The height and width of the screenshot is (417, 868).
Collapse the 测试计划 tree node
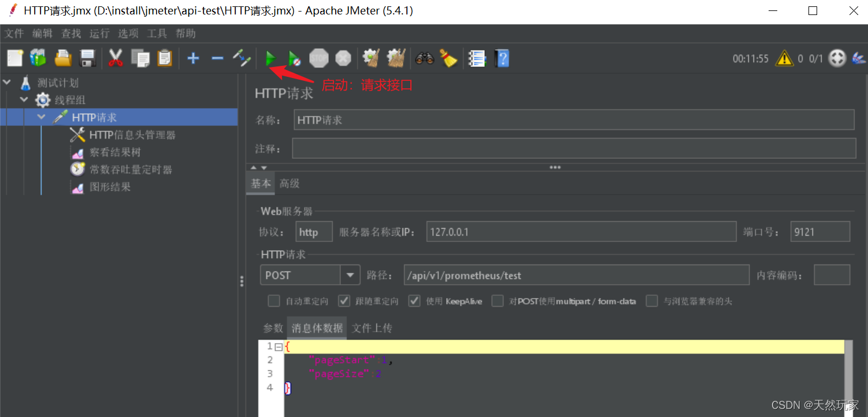click(x=7, y=83)
